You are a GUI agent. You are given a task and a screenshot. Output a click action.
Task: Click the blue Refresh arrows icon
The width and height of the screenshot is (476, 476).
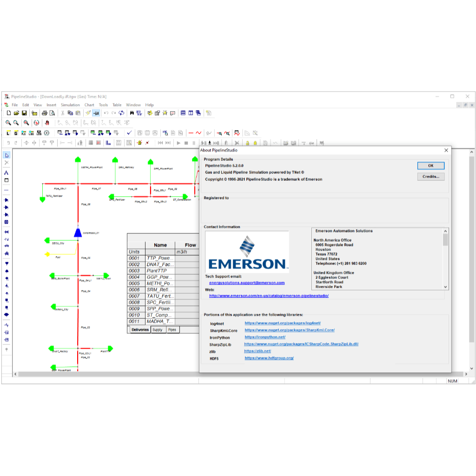121,113
